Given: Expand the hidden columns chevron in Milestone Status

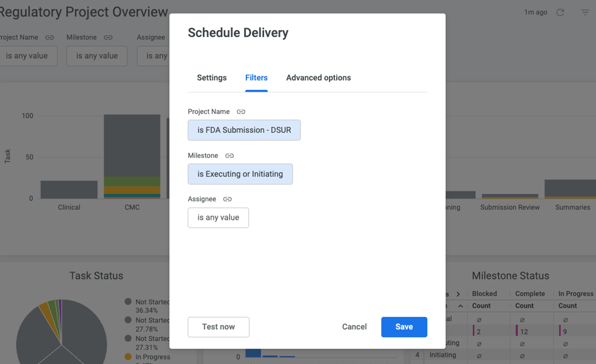Looking at the screenshot, I should point(457,293).
